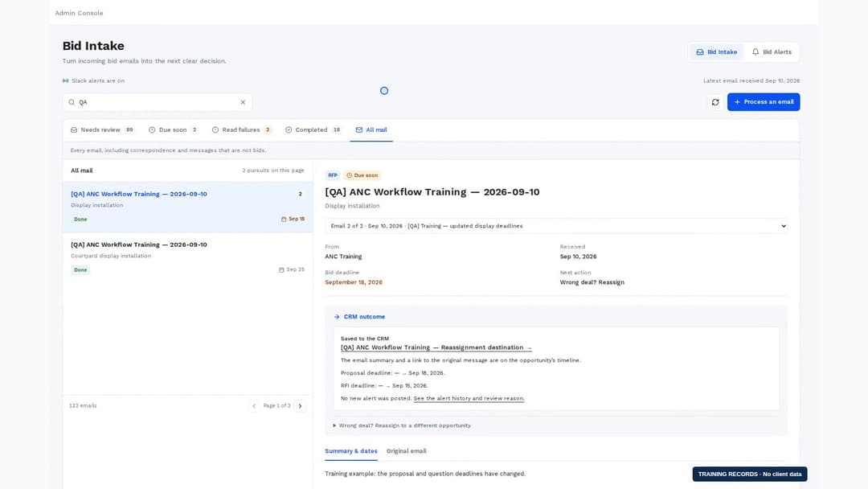Image resolution: width=868 pixels, height=489 pixels.
Task: Click the Needs review count badge 89
Action: pyautogui.click(x=129, y=130)
